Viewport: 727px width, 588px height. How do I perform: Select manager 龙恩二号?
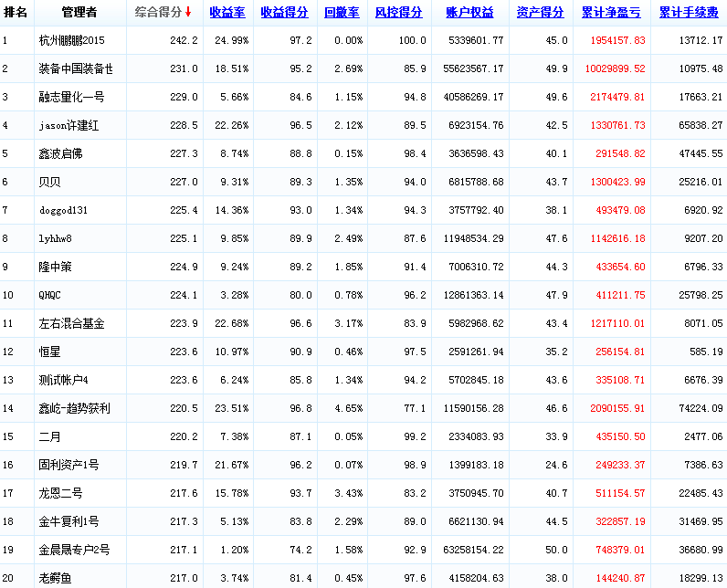coord(60,493)
